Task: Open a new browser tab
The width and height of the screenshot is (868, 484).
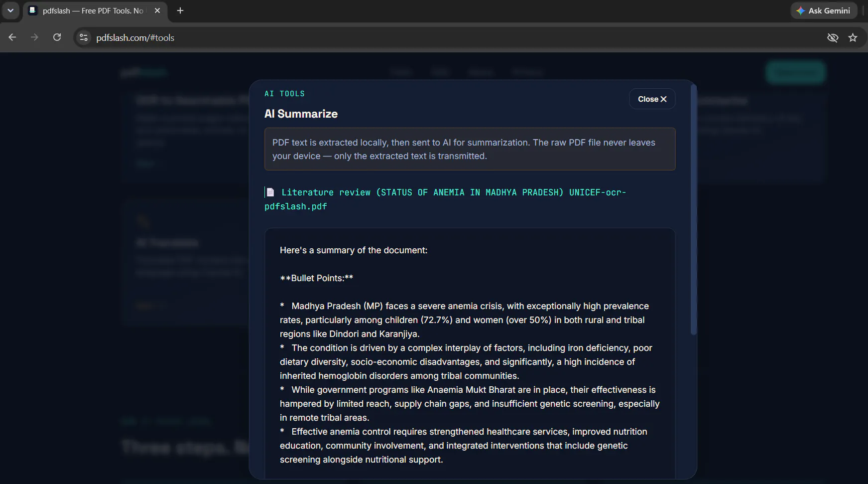Action: coord(180,10)
